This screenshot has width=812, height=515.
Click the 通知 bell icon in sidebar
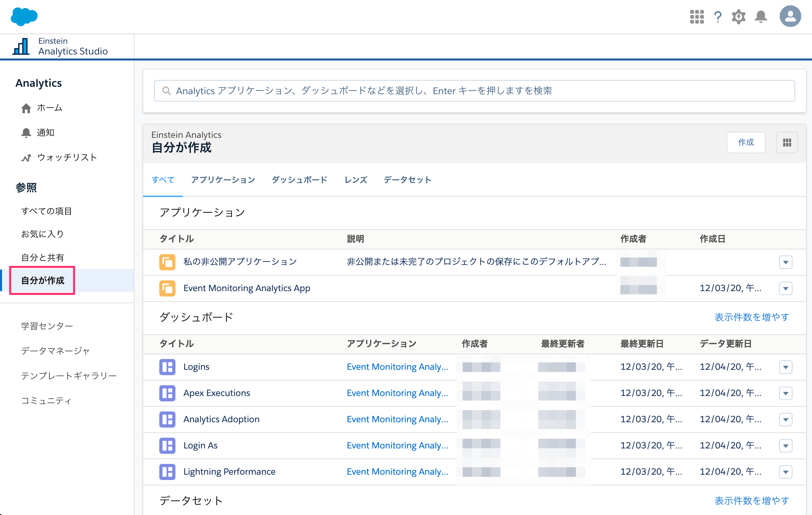pyautogui.click(x=26, y=133)
